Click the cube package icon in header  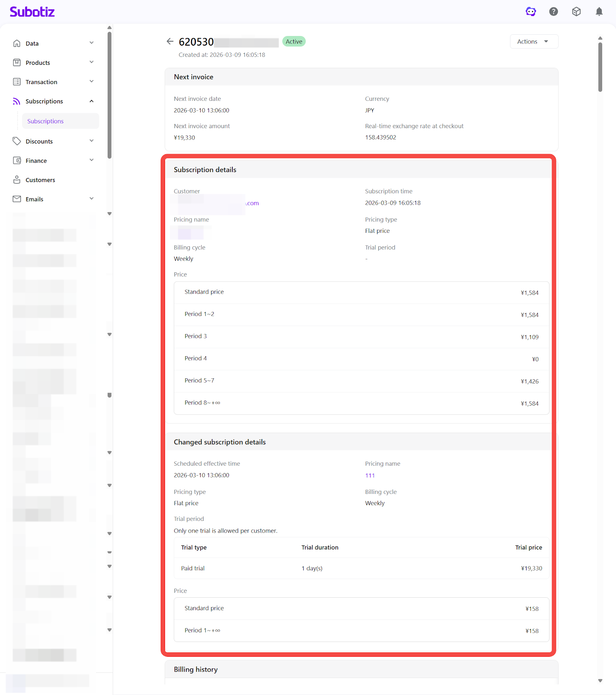pos(576,12)
